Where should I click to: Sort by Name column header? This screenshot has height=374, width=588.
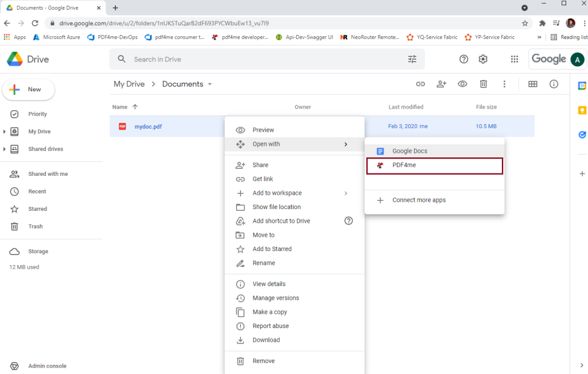coord(119,107)
